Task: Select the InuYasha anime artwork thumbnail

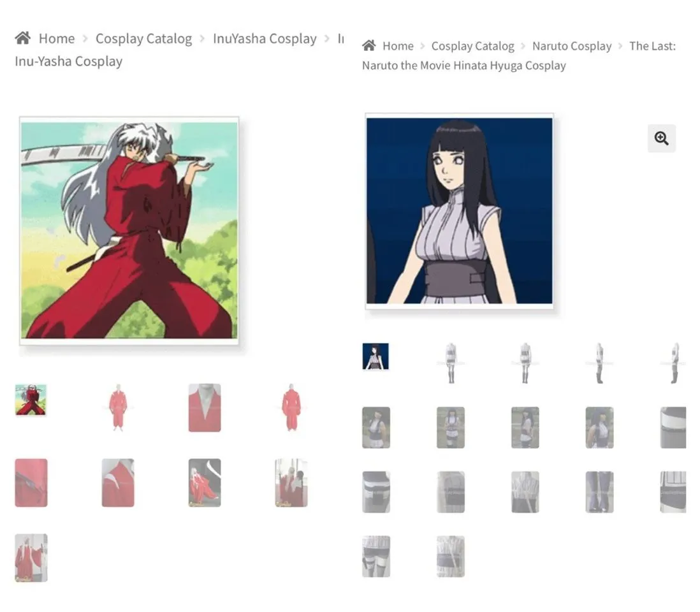Action: click(31, 400)
